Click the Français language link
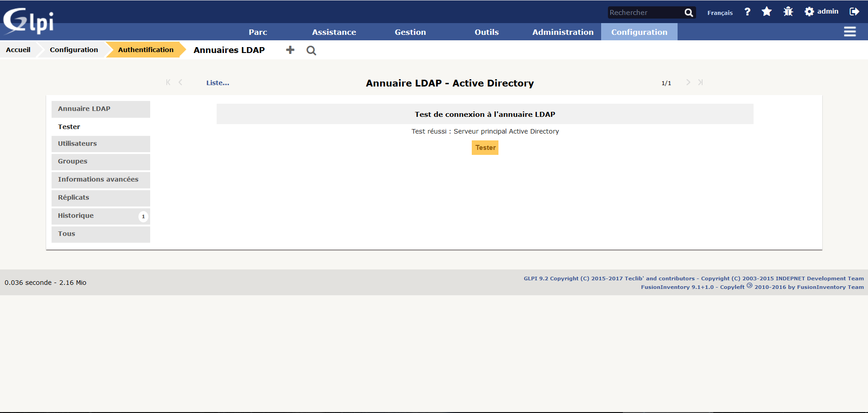The height and width of the screenshot is (413, 868). coord(720,13)
